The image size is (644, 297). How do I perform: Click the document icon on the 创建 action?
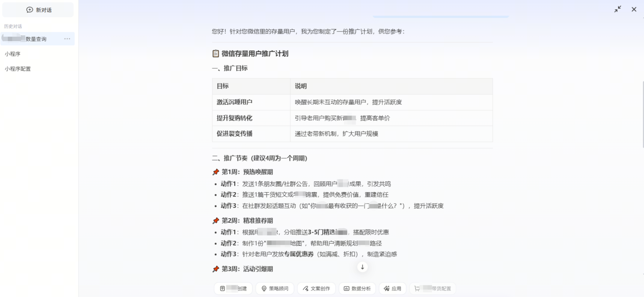click(x=222, y=288)
